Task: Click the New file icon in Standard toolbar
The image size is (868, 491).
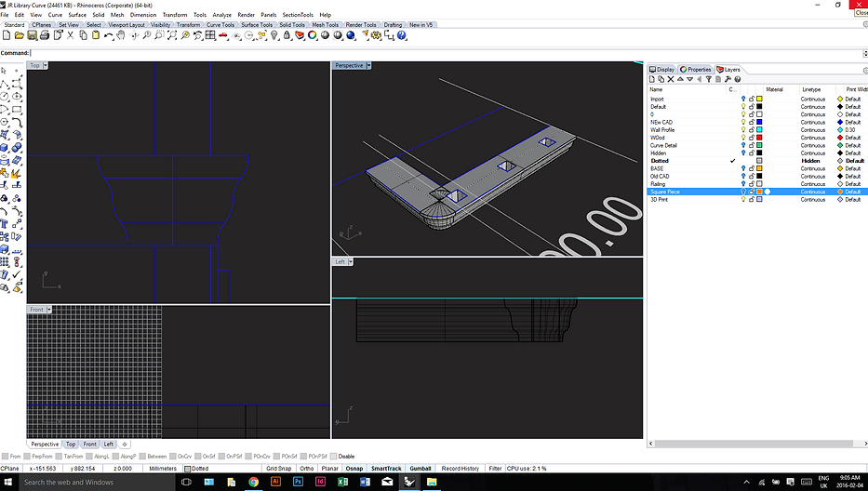Action: [x=7, y=35]
